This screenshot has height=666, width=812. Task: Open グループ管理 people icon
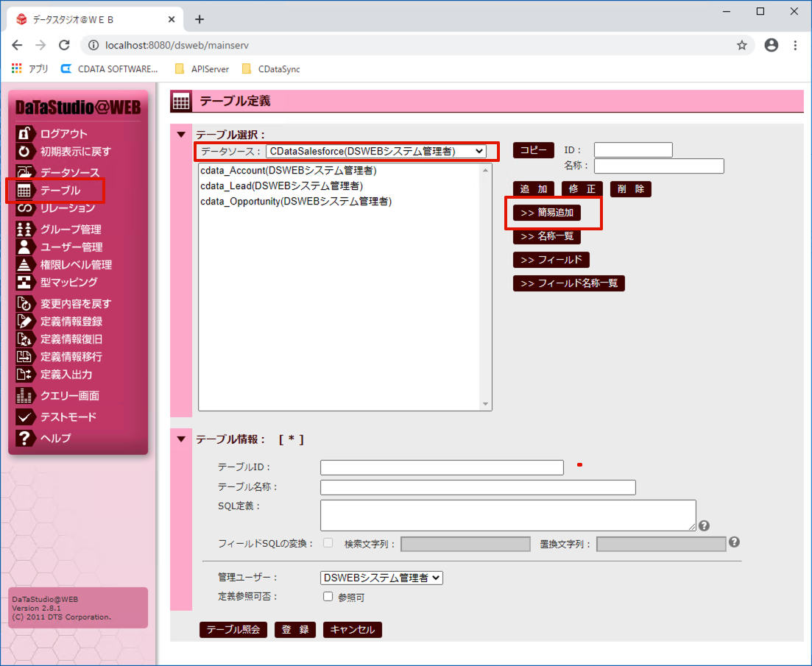24,229
